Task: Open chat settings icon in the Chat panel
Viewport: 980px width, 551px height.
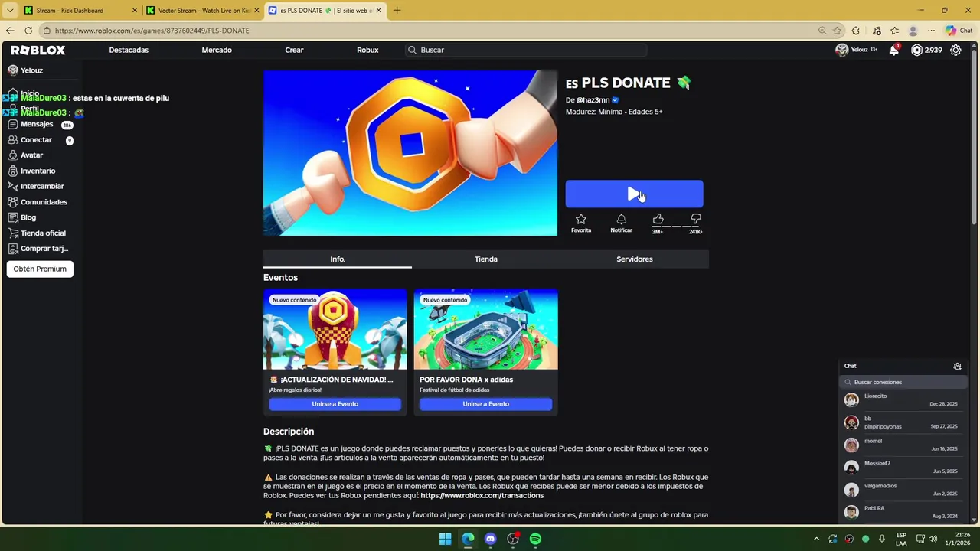Action: click(957, 367)
